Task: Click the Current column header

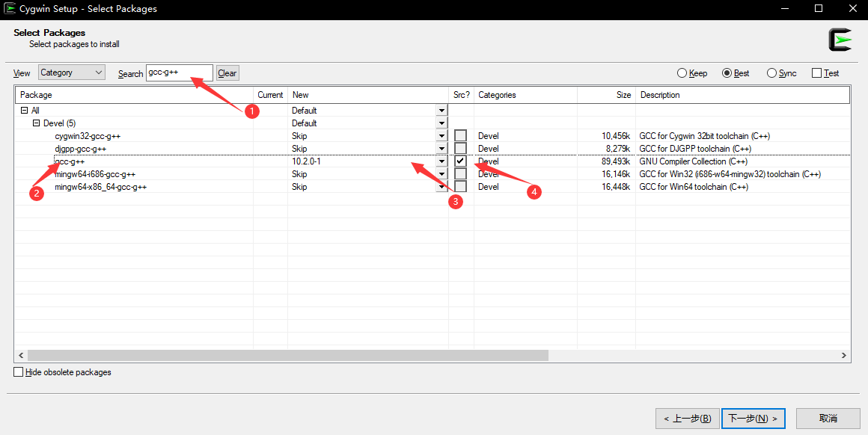Action: tap(271, 95)
